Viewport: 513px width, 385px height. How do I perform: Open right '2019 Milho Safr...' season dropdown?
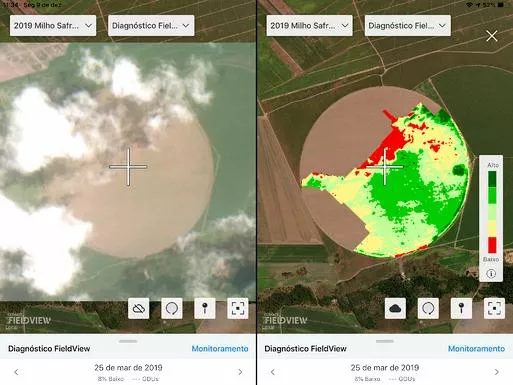(x=309, y=26)
